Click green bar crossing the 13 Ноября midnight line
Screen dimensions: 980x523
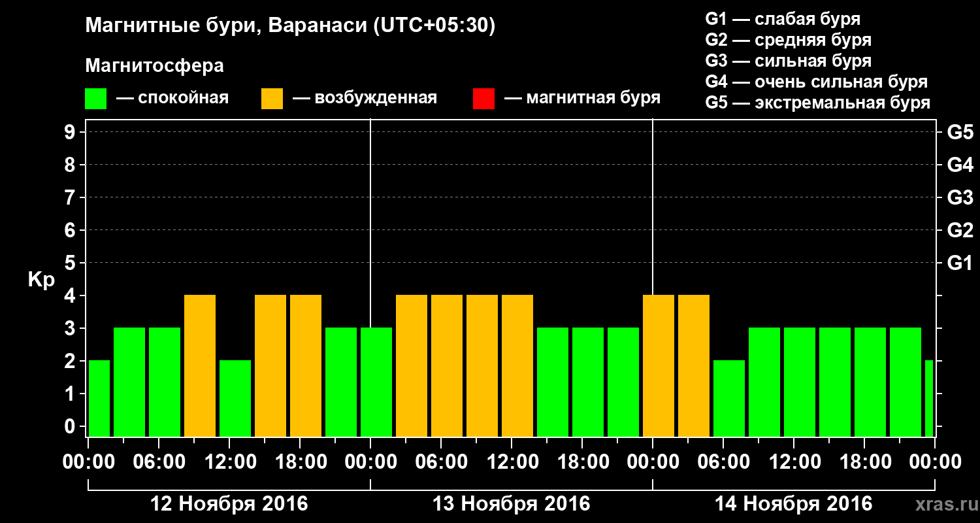[376, 382]
